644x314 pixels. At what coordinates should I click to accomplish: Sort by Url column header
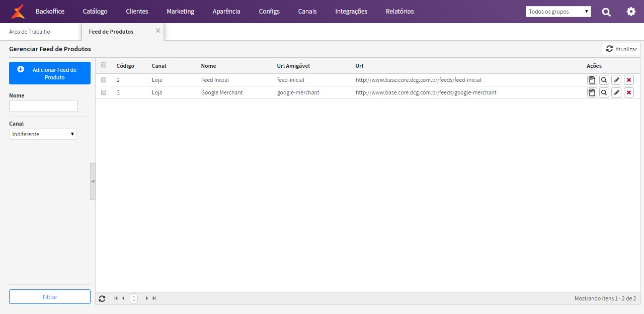pyautogui.click(x=359, y=66)
